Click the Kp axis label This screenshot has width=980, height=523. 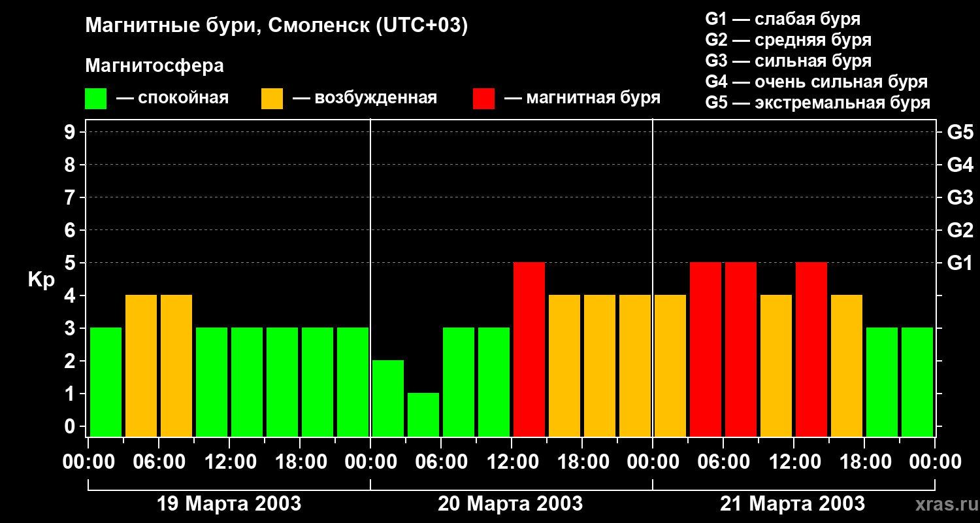(41, 280)
